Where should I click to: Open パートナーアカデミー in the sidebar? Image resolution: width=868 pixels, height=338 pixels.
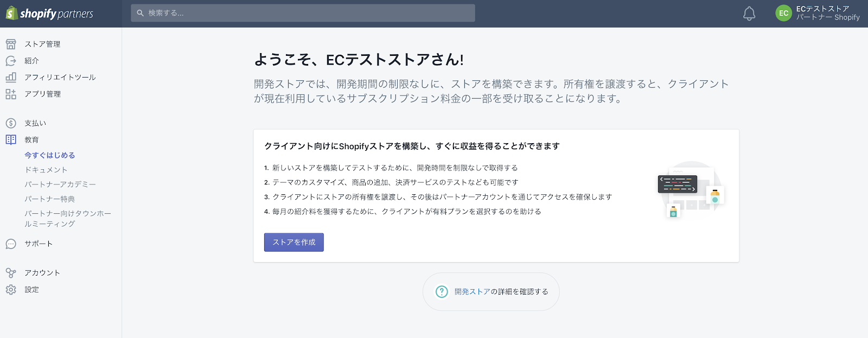tap(60, 184)
